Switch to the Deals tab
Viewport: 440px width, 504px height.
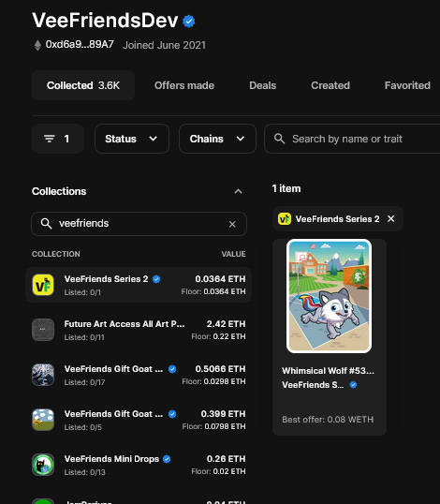click(262, 85)
